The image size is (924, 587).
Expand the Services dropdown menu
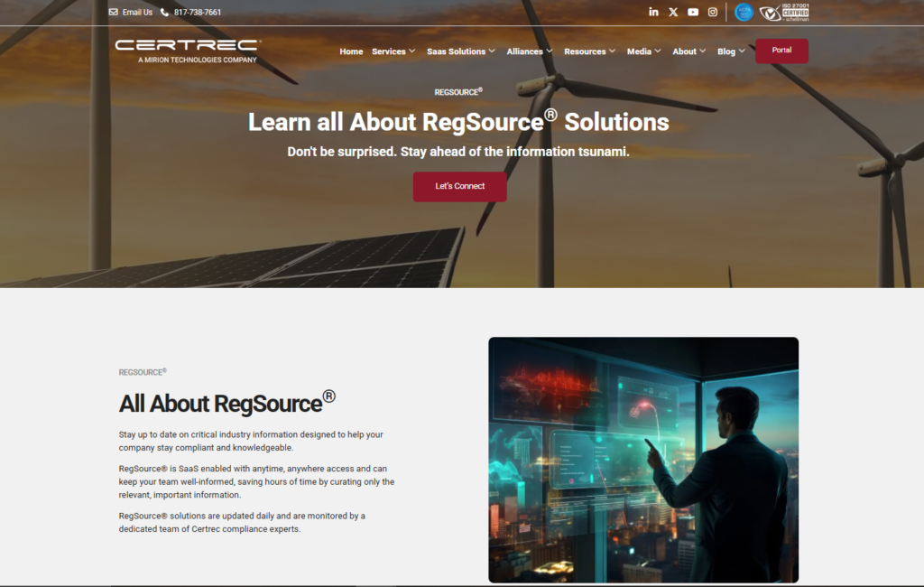pos(393,51)
